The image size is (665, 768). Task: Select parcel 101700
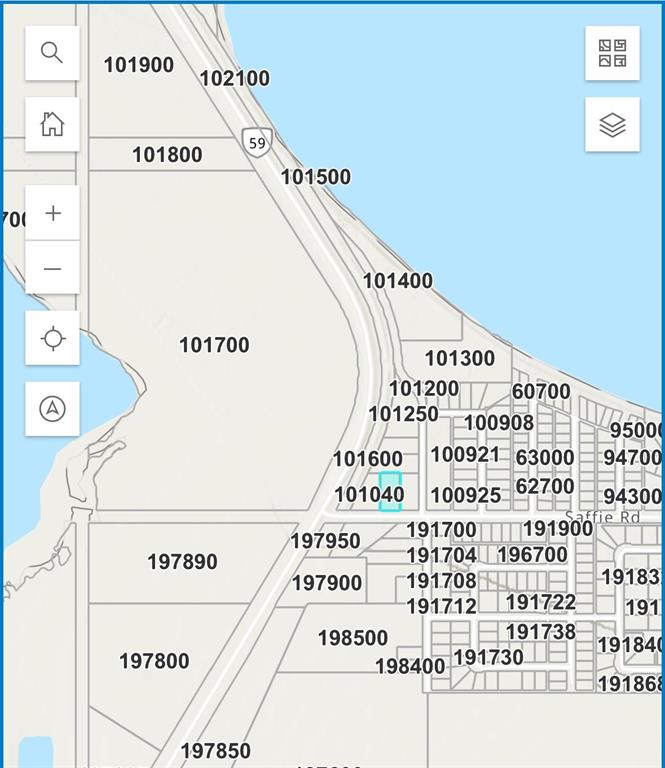click(214, 345)
